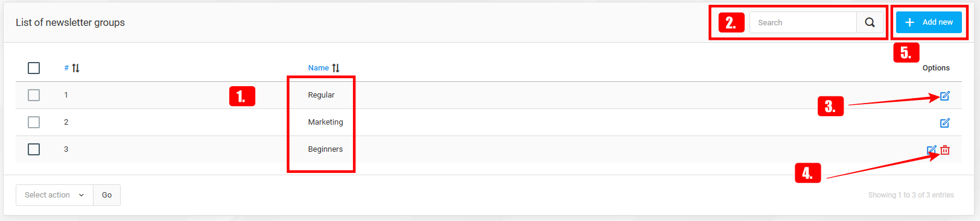Open the Select action dropdown
Image resolution: width=980 pixels, height=221 pixels.
coord(54,195)
